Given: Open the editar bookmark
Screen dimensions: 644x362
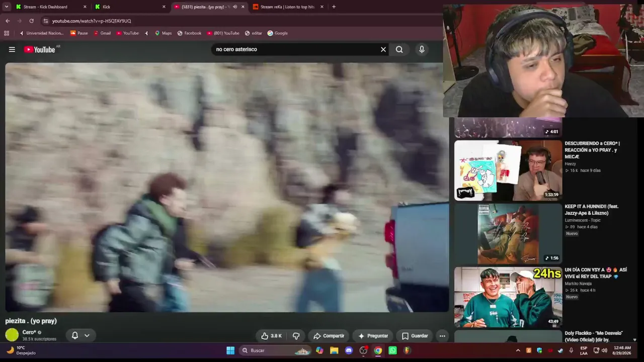Looking at the screenshot, I should [x=254, y=33].
